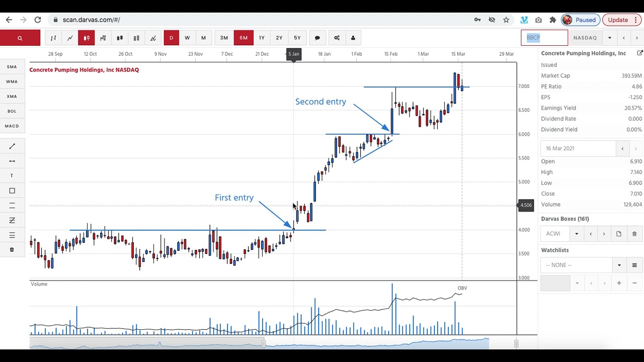Select the horizontal segment drawing tool

pyautogui.click(x=12, y=161)
